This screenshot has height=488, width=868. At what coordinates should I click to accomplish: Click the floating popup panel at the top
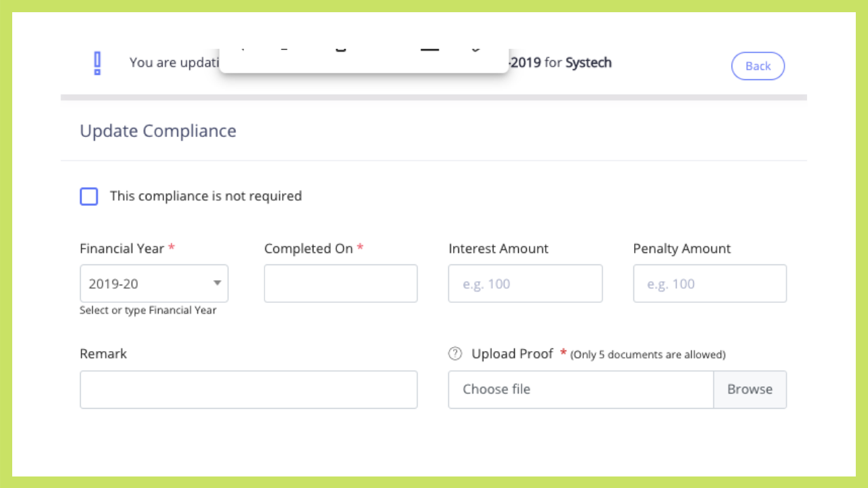(x=363, y=61)
